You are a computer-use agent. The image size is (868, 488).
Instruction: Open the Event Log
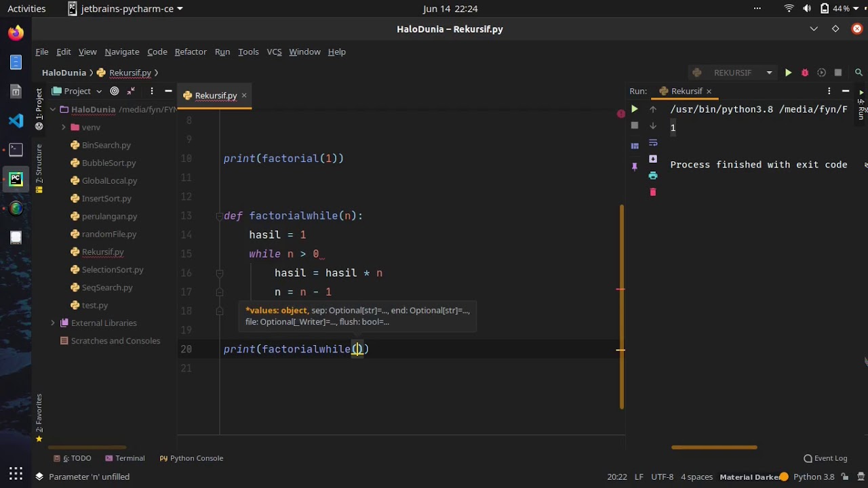point(825,458)
